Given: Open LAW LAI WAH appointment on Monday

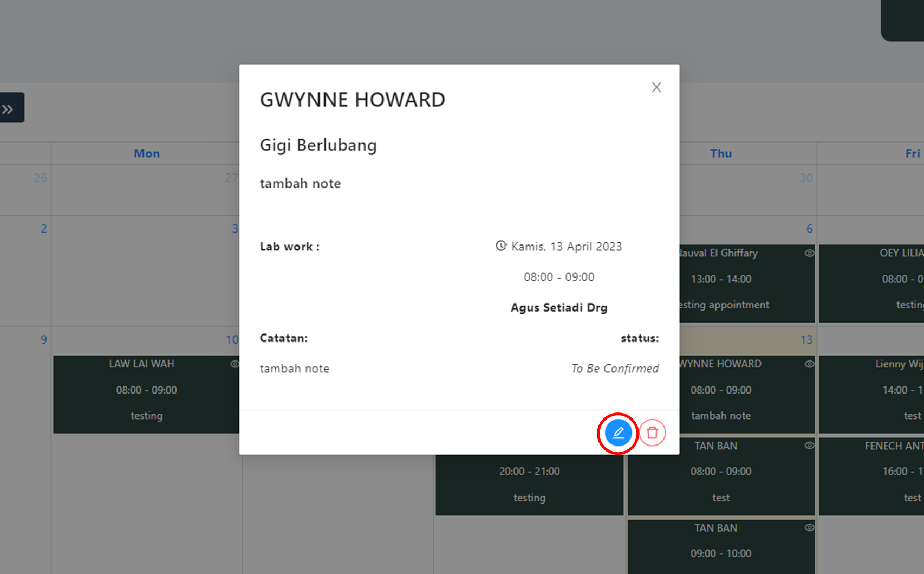Looking at the screenshot, I should [x=146, y=394].
